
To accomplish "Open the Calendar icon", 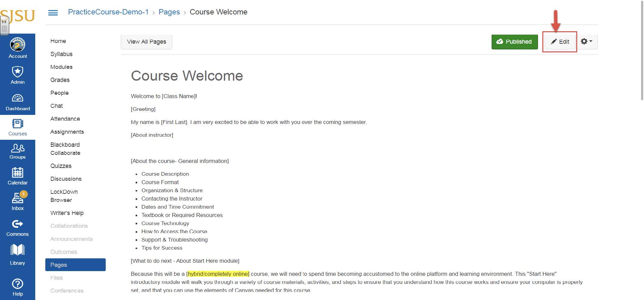I will [x=17, y=173].
